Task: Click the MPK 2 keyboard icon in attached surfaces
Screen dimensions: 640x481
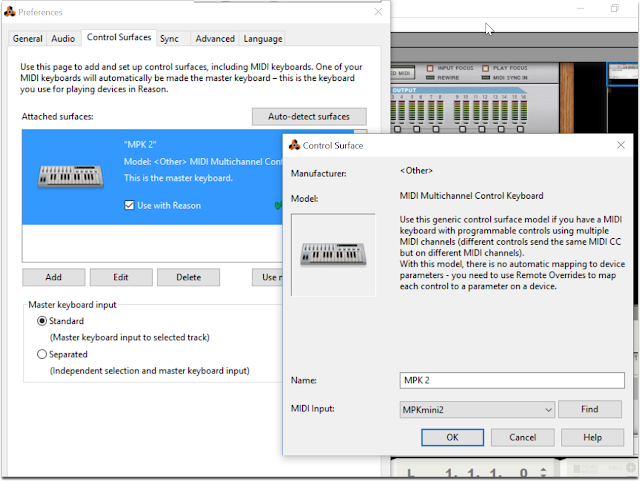Action: (71, 176)
